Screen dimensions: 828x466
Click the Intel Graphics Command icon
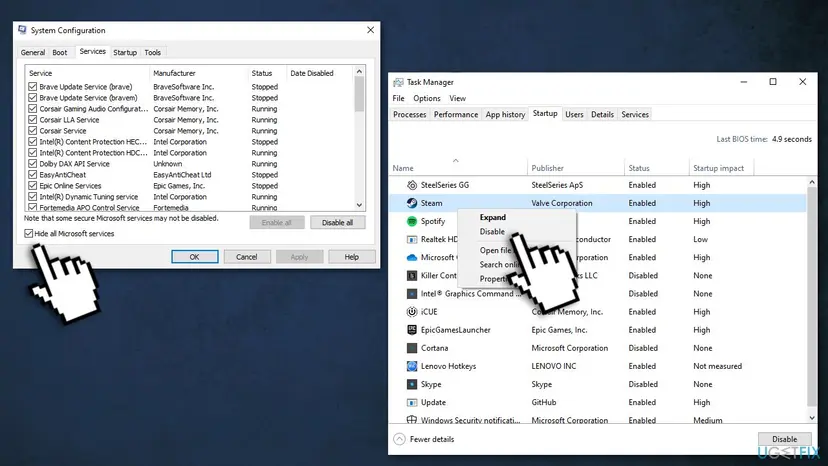[412, 294]
